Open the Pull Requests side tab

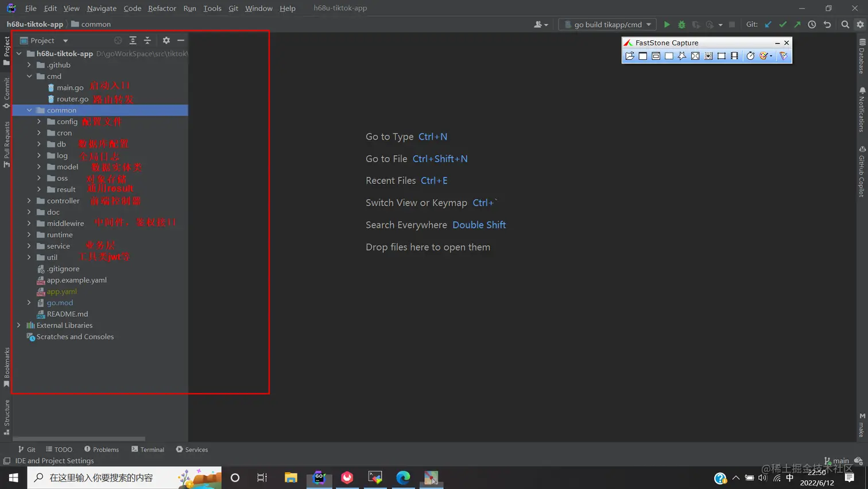click(6, 144)
